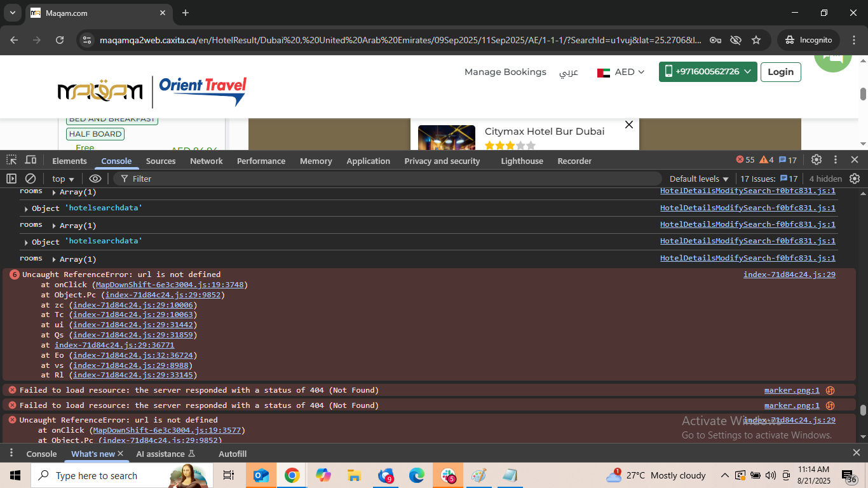Open the top JavaScript context dropdown
The image size is (868, 488).
pos(63,179)
